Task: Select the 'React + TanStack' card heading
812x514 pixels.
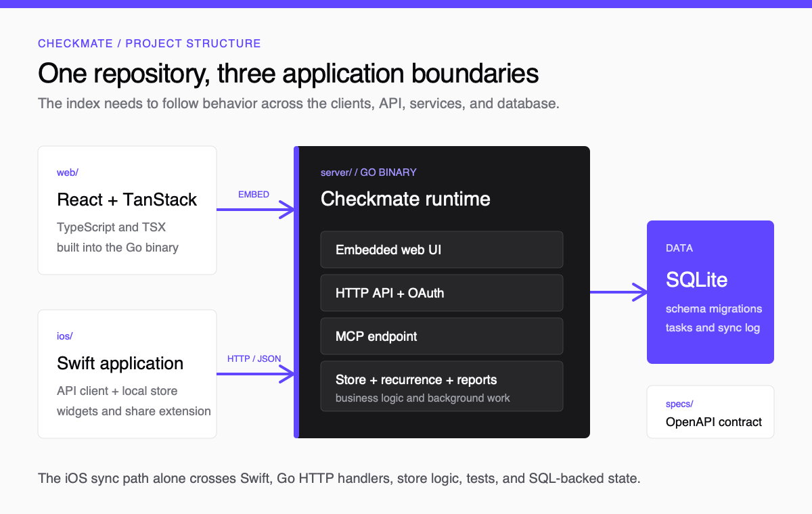Action: (x=127, y=200)
